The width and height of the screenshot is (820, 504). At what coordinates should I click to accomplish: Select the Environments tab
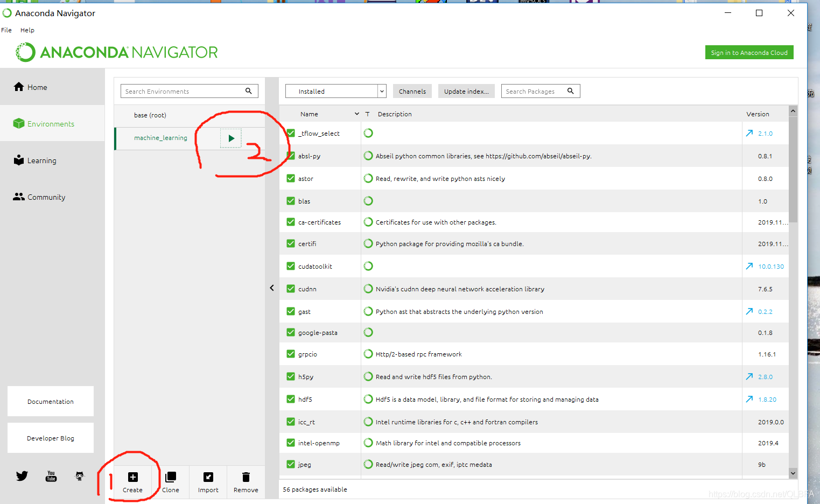click(x=52, y=123)
